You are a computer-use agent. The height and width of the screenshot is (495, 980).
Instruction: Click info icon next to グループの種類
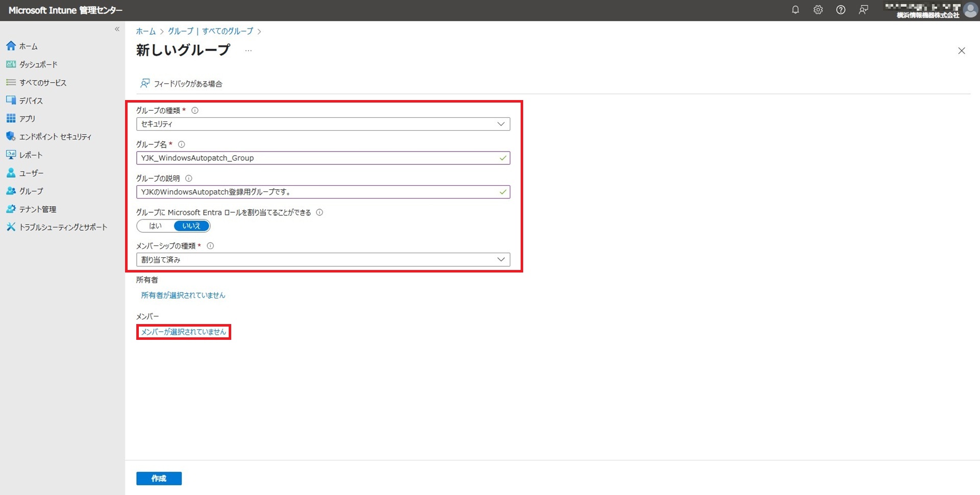194,110
